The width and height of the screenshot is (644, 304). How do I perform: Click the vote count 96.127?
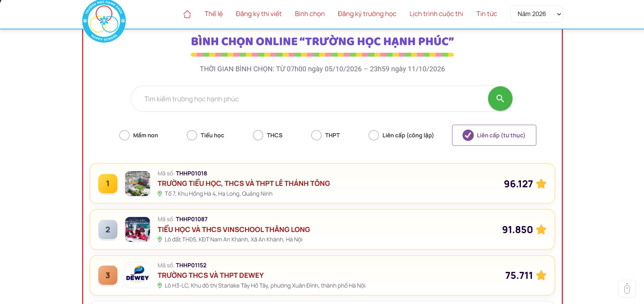point(518,184)
